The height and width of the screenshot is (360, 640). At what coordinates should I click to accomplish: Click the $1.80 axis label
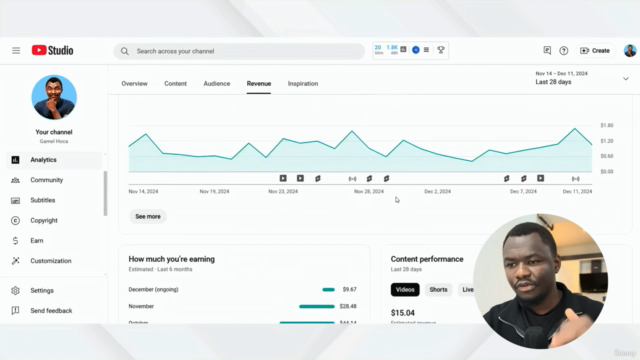607,125
